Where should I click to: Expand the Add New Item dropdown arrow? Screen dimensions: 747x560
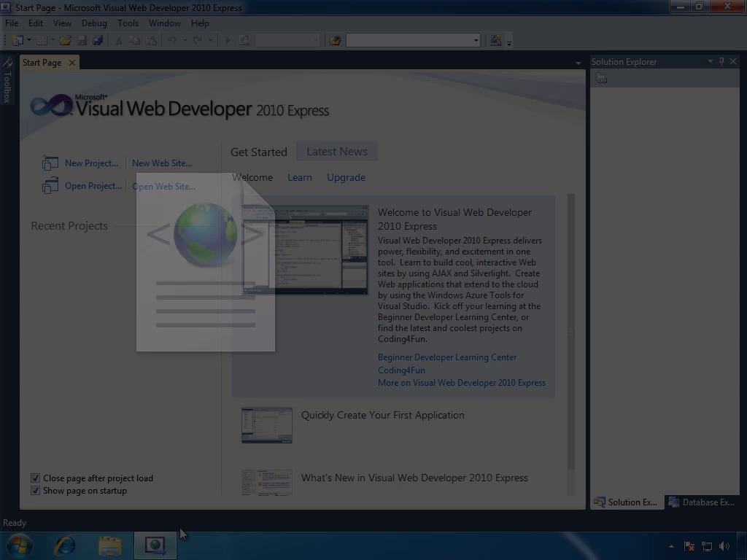click(53, 41)
